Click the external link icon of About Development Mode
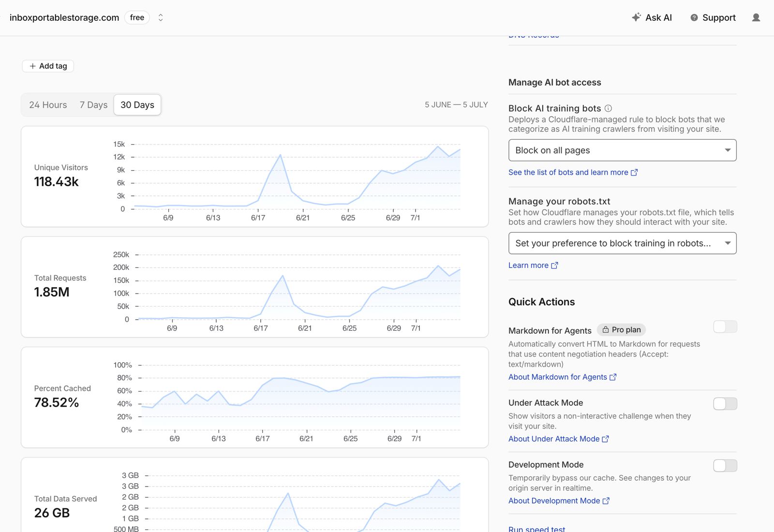 [x=606, y=501]
